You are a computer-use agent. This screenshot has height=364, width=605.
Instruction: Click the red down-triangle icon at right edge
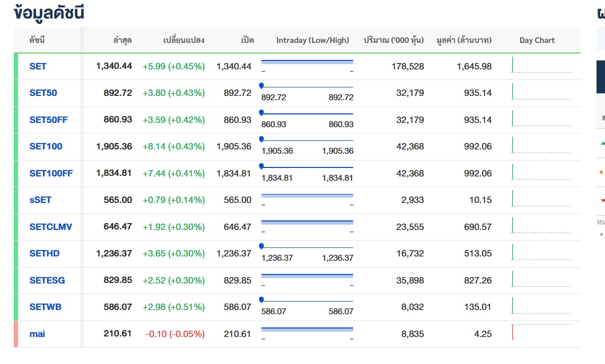[602, 200]
